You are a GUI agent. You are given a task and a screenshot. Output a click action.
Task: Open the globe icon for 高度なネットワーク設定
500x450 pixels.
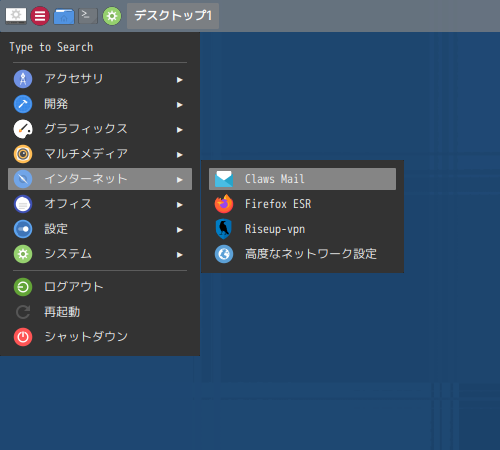224,254
